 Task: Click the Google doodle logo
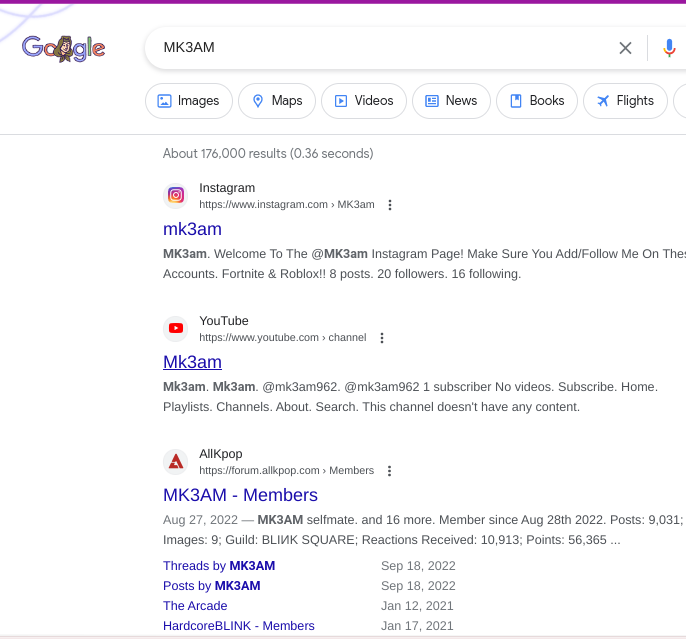pos(63,49)
